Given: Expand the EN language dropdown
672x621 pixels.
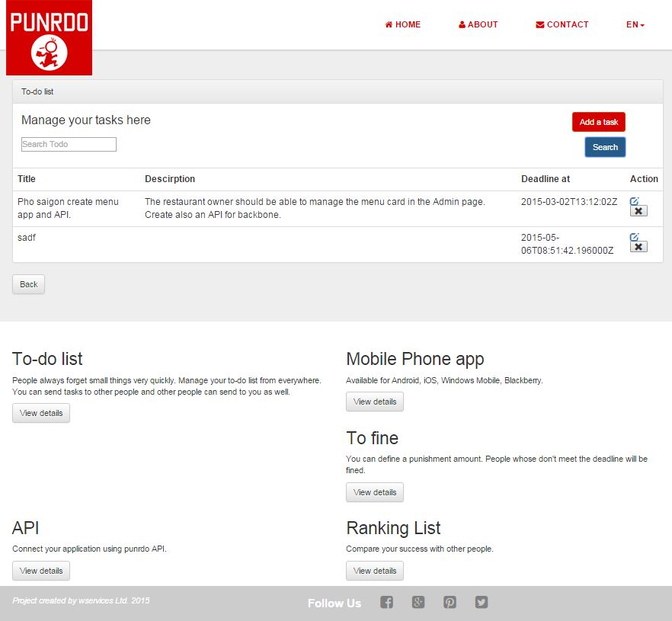Looking at the screenshot, I should [x=635, y=24].
